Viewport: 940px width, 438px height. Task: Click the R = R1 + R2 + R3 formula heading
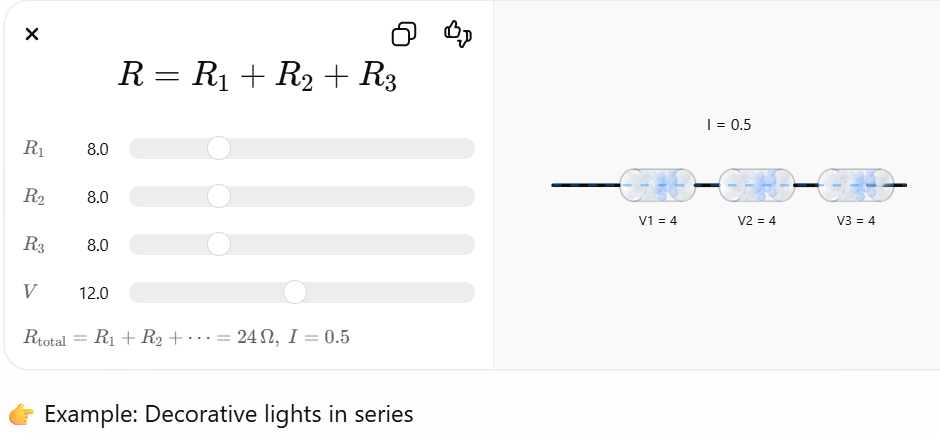(257, 77)
